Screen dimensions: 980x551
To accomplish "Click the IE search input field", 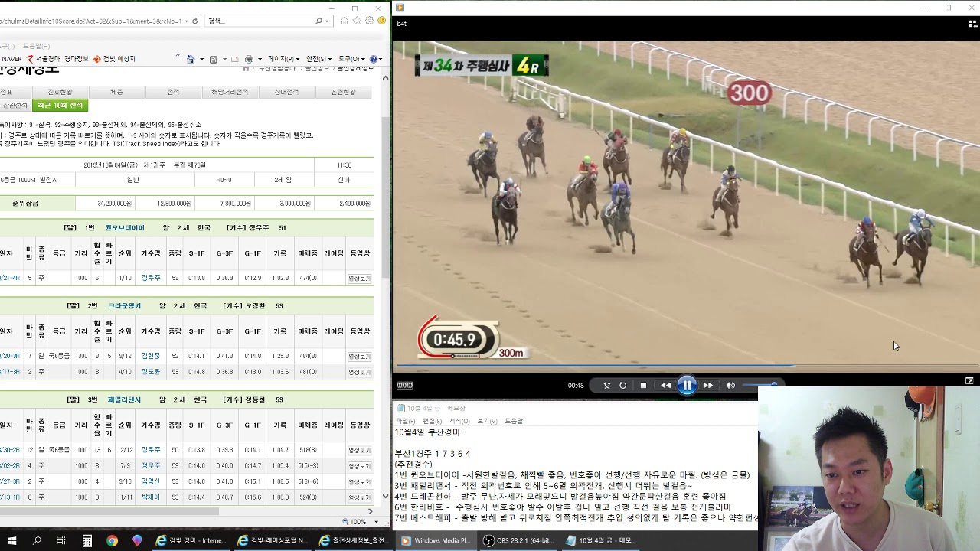I will coord(260,21).
